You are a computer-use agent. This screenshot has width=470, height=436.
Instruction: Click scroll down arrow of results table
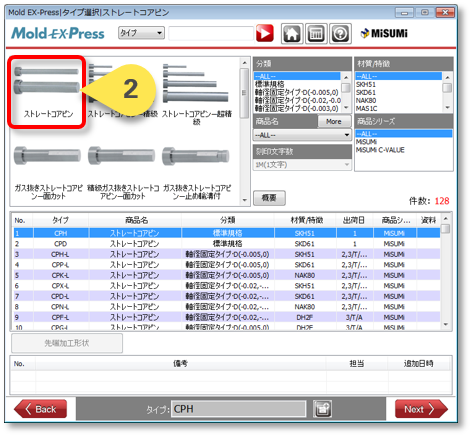[446, 324]
